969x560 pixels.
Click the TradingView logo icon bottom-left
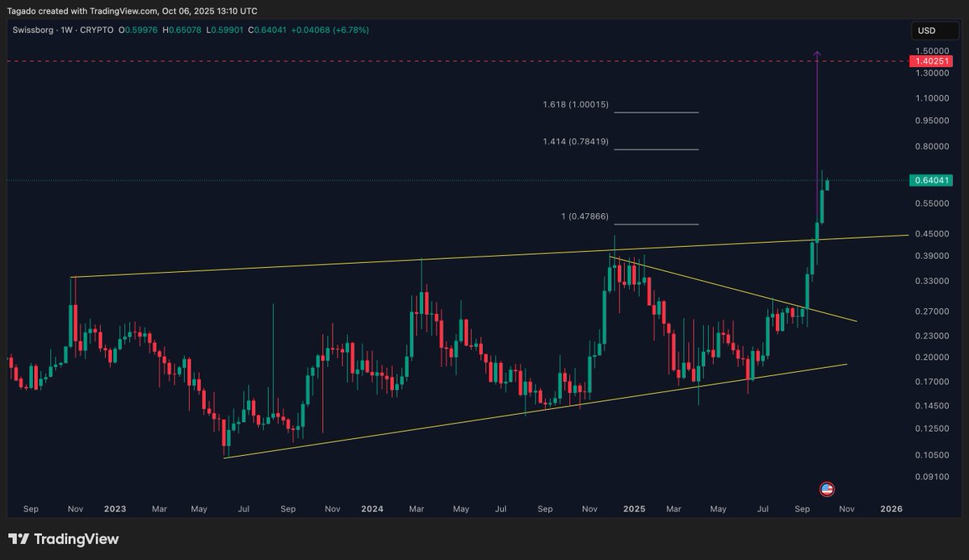(18, 539)
